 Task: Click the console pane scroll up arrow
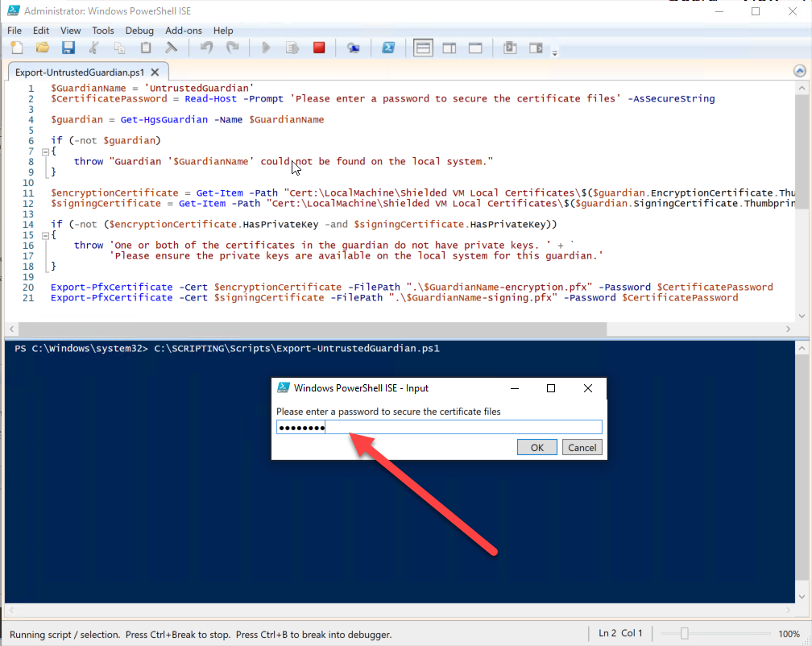[802, 348]
